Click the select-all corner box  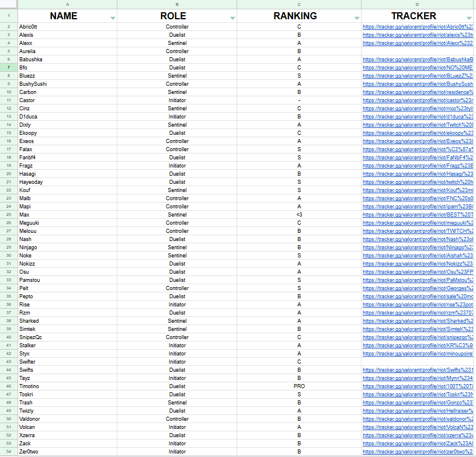point(9,4)
